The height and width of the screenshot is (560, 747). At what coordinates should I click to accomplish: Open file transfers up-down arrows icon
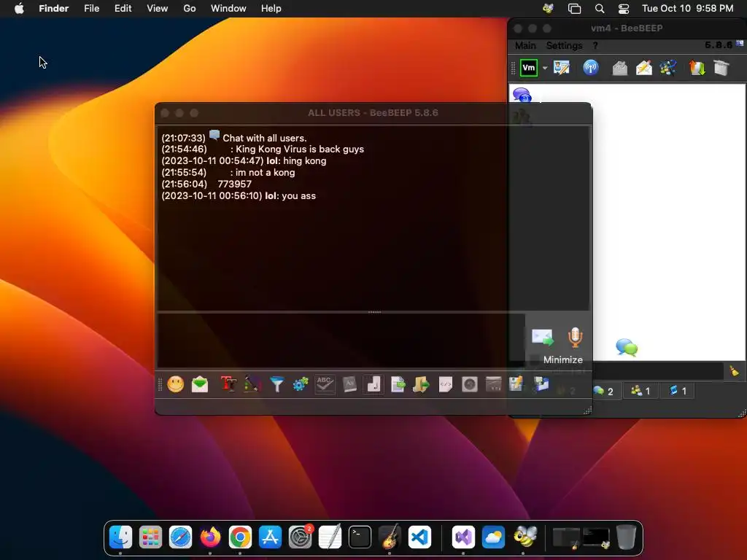697,68
